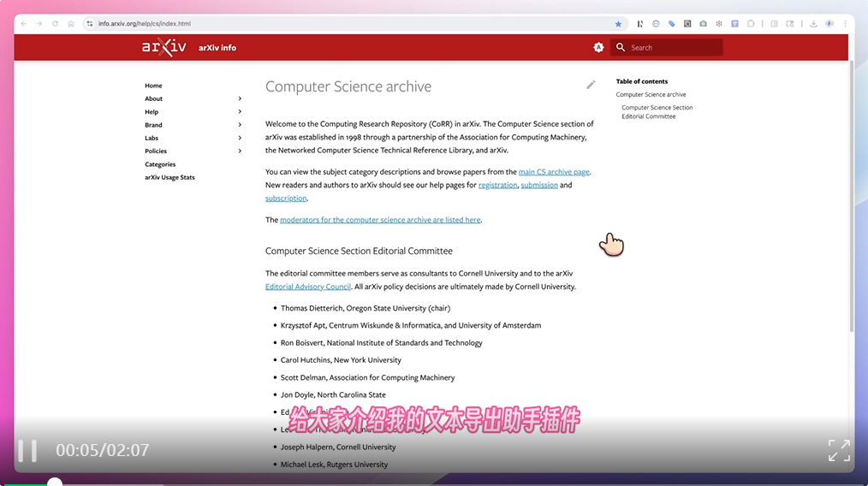
Task: Click the browser address bar URL
Action: tap(144, 24)
